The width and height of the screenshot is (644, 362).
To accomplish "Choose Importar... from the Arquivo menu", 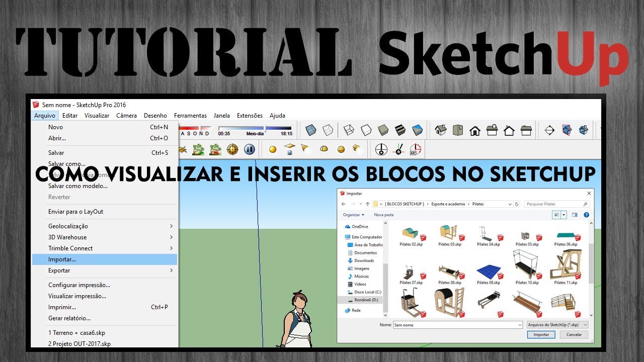I will click(x=105, y=259).
